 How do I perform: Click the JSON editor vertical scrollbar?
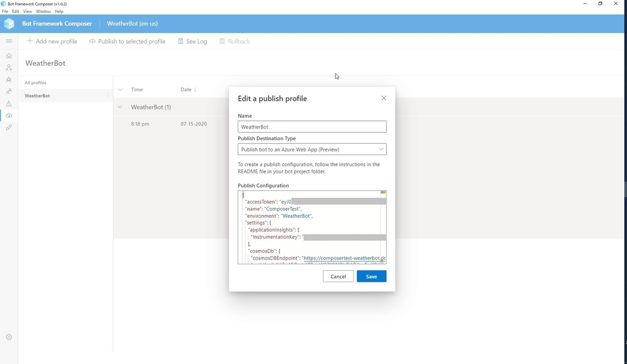(x=384, y=227)
